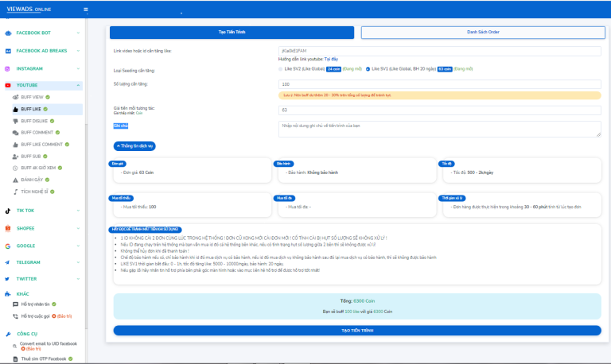Toggle the hamburger sidebar menu icon
The height and width of the screenshot is (364, 611).
[x=86, y=10]
